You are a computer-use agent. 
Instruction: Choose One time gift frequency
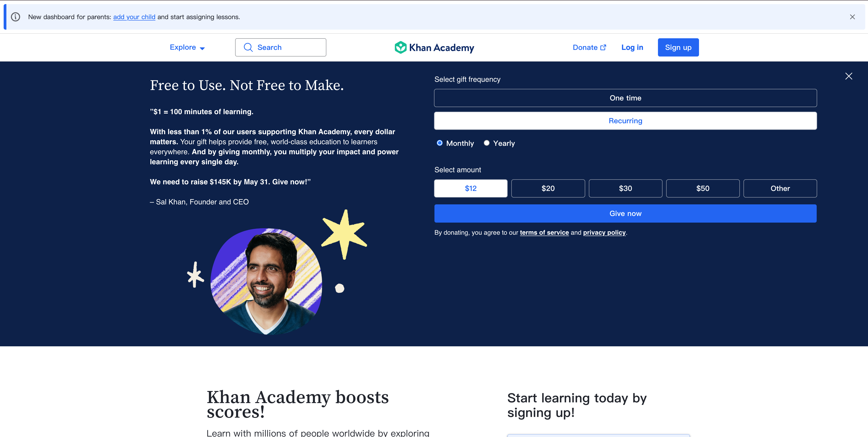click(625, 98)
